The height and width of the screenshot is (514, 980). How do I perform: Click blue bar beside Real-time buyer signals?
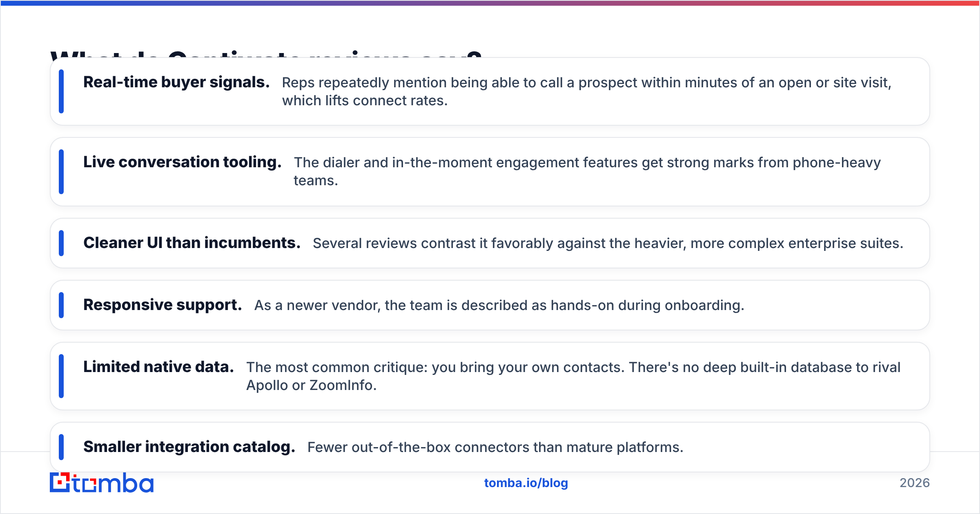coord(61,91)
